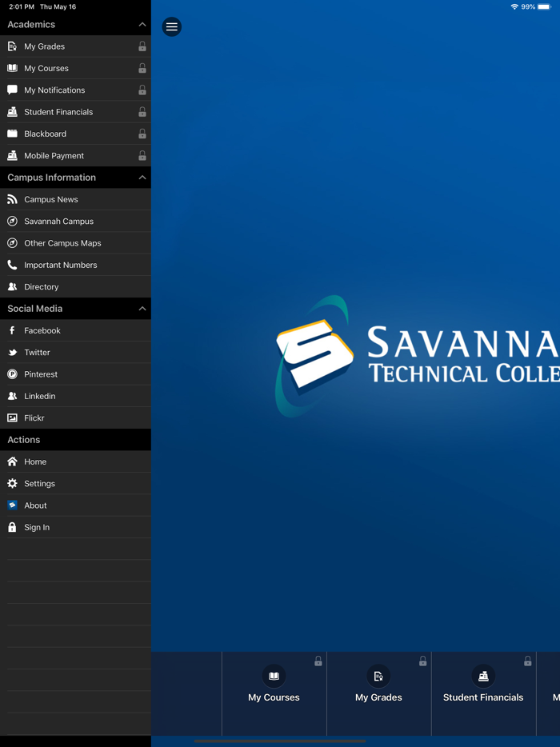Image resolution: width=560 pixels, height=747 pixels.
Task: Open the Important Numbers menu label
Action: click(61, 265)
